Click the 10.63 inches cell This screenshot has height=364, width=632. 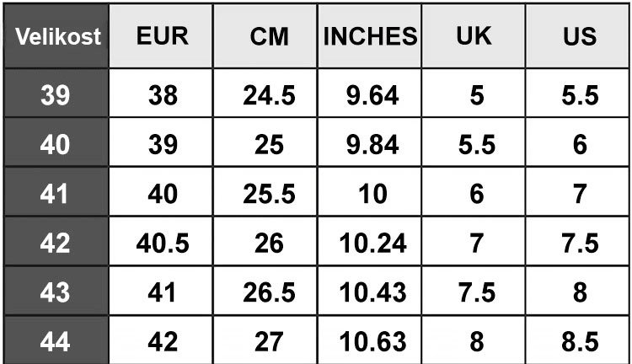coord(372,343)
